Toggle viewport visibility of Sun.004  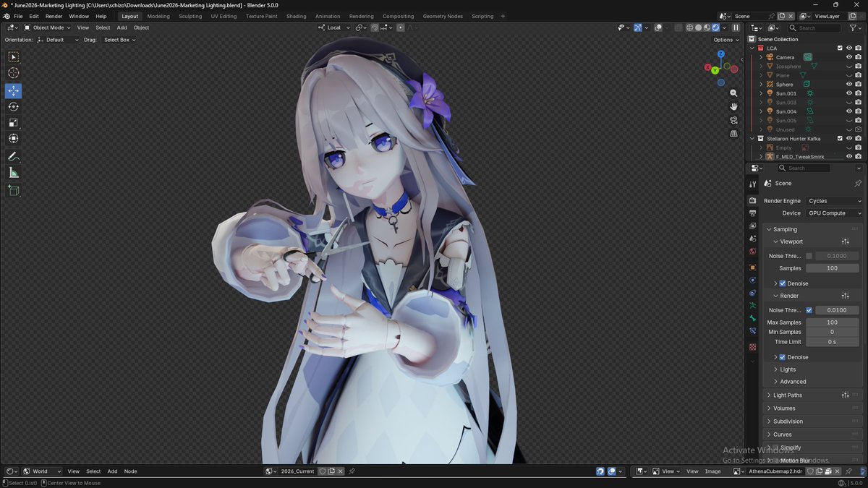click(849, 111)
